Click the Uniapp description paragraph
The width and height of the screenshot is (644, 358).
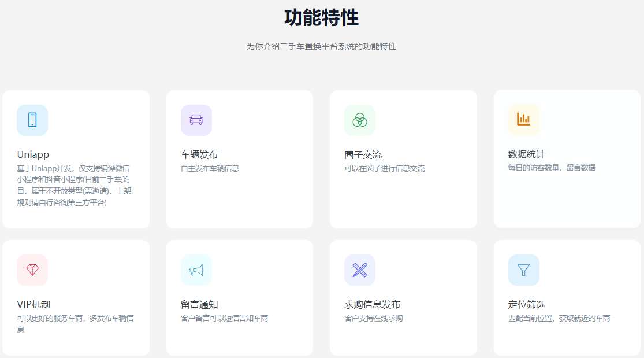pyautogui.click(x=74, y=186)
